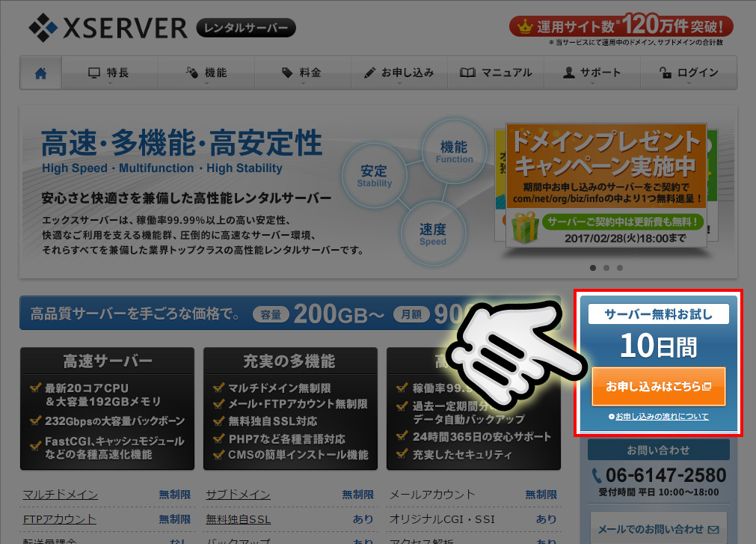Click the pen icon on お申し込み

click(369, 72)
